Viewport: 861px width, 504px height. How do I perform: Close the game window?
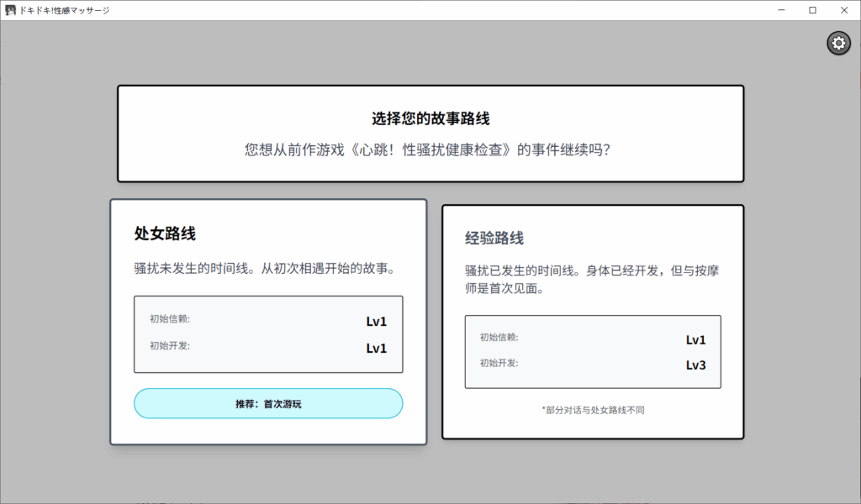tap(844, 10)
